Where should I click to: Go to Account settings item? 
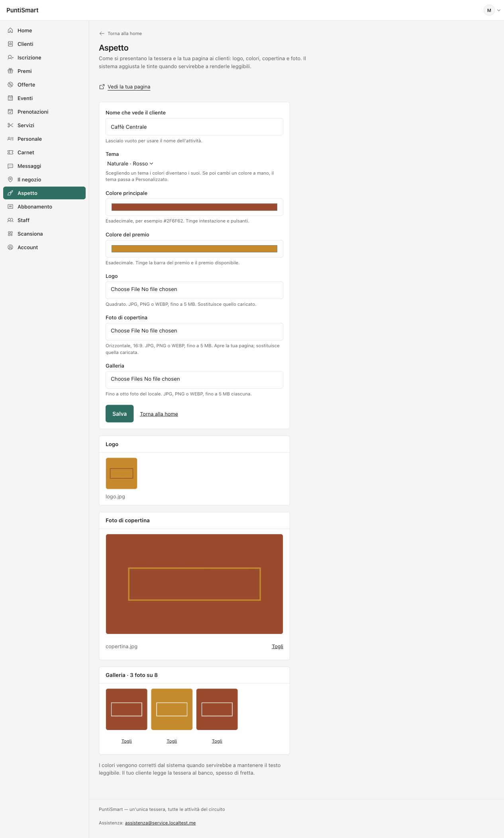(44, 247)
